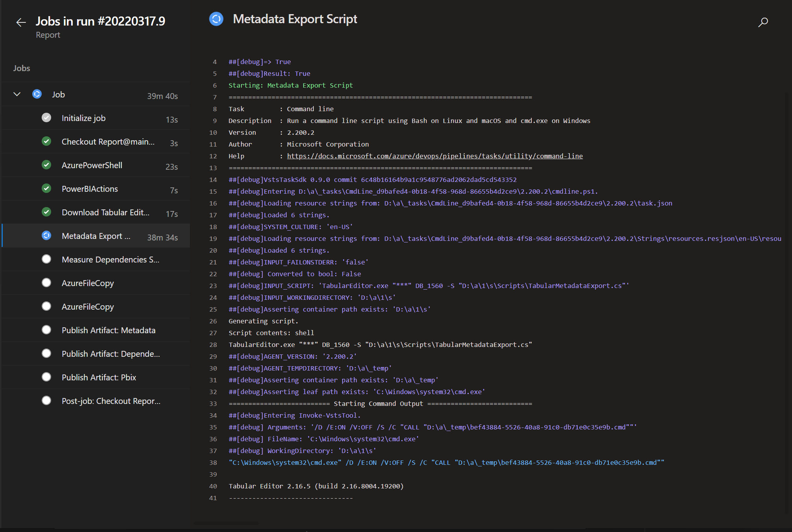Image resolution: width=792 pixels, height=532 pixels.
Task: Open the Download Tabular Editor step
Action: click(105, 213)
